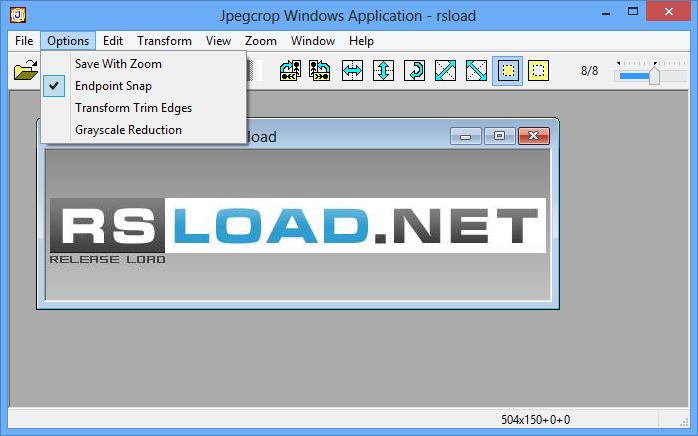The height and width of the screenshot is (436, 698).
Task: Enable Grayscale Reduction option
Action: [128, 130]
